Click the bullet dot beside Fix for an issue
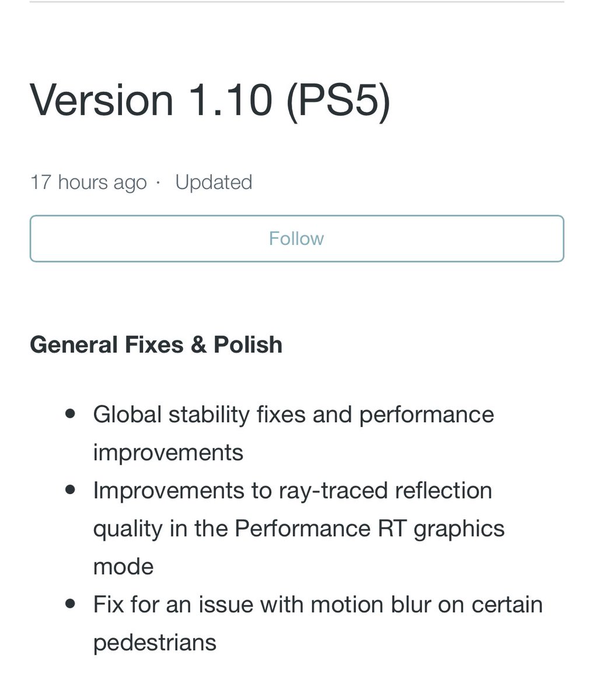594x700 pixels. pyautogui.click(x=71, y=604)
